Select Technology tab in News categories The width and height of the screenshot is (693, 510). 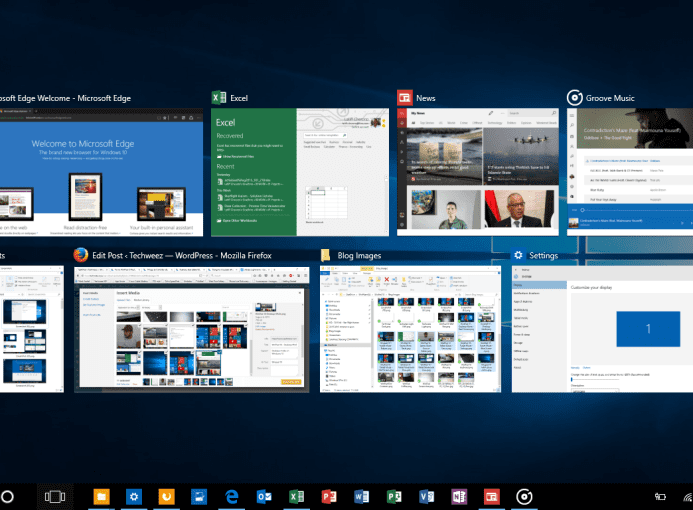coord(495,123)
